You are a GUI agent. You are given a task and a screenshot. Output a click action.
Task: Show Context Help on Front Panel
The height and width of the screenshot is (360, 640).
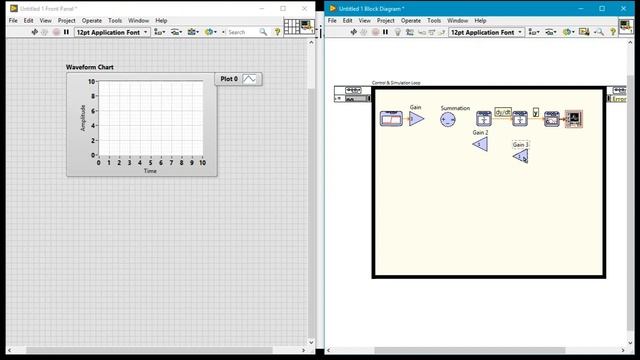[x=278, y=32]
